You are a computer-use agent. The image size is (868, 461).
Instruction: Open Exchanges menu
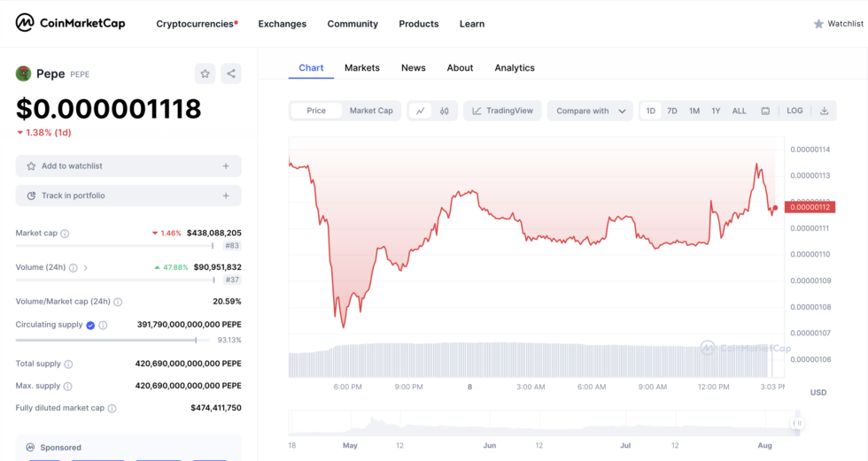[x=283, y=24]
